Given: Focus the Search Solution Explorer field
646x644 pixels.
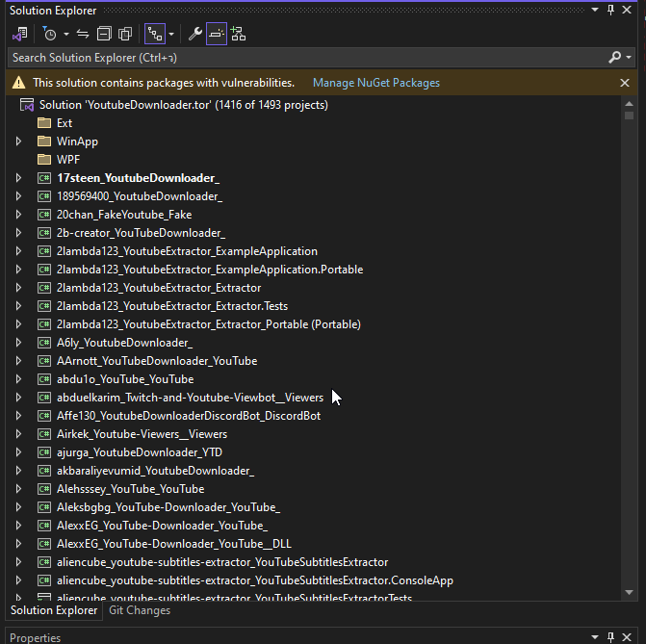Looking at the screenshot, I should 305,58.
